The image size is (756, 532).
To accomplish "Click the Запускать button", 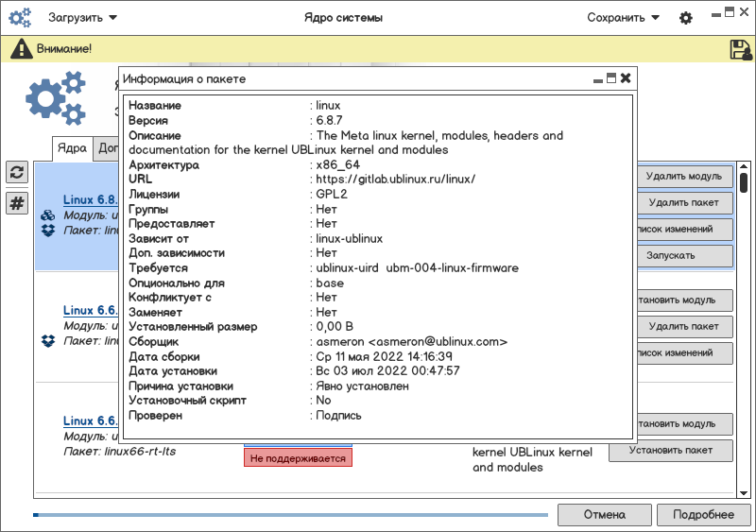I will pos(684,256).
